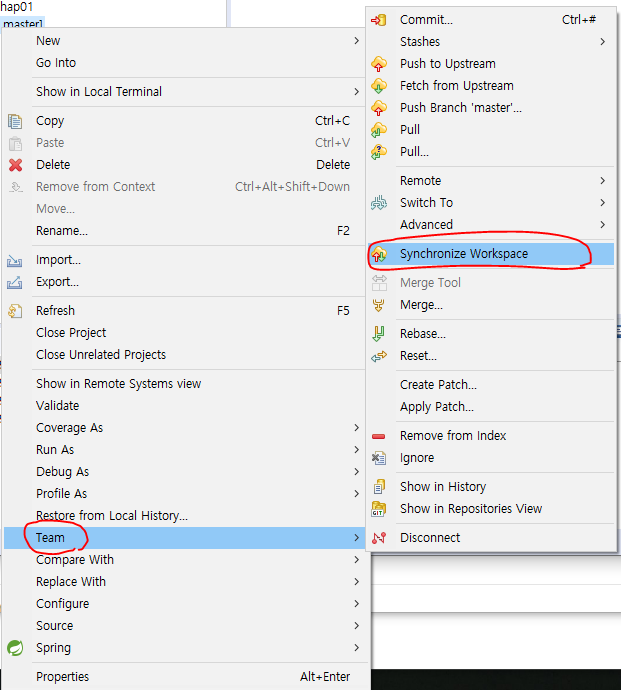Expand the Source submenu arrow
This screenshot has width=621, height=690.
[x=356, y=626]
